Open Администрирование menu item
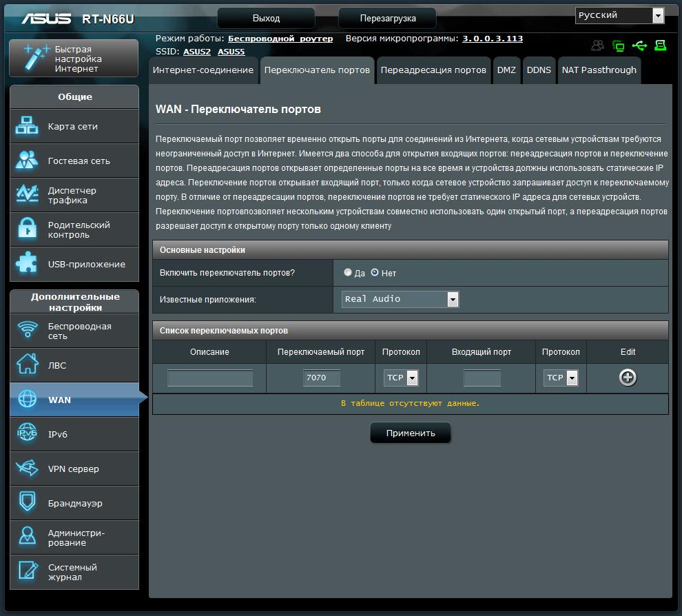Viewport: 682px width, 616px height. [x=74, y=537]
